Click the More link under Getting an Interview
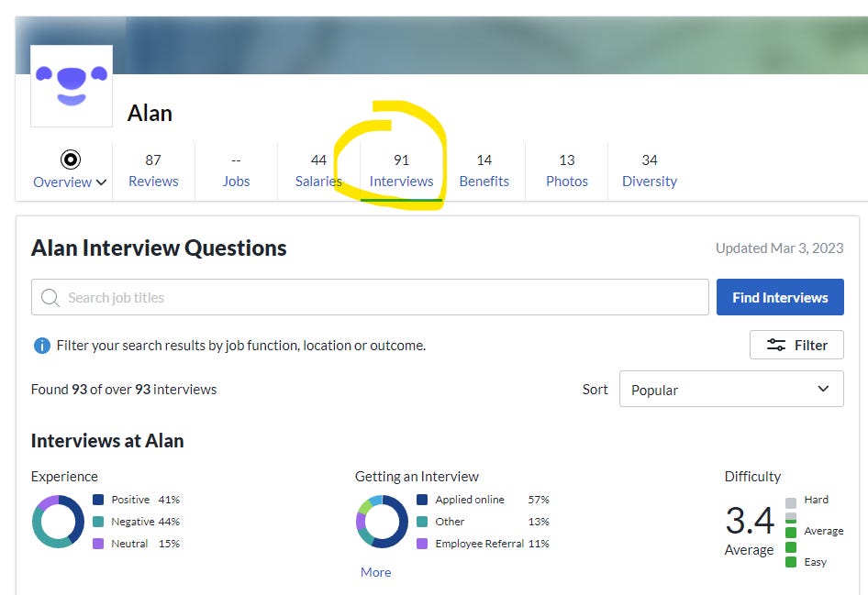This screenshot has width=868, height=595. click(x=376, y=572)
